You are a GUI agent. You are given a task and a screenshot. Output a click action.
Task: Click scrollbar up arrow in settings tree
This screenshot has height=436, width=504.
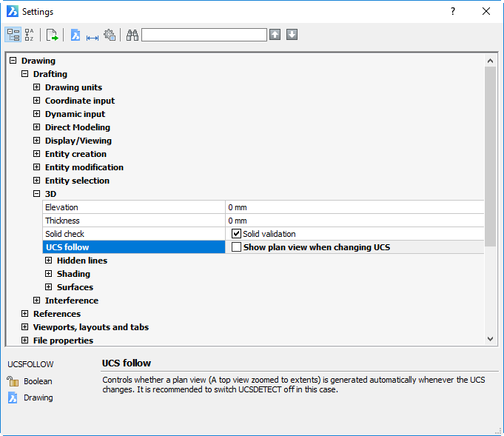click(x=490, y=61)
